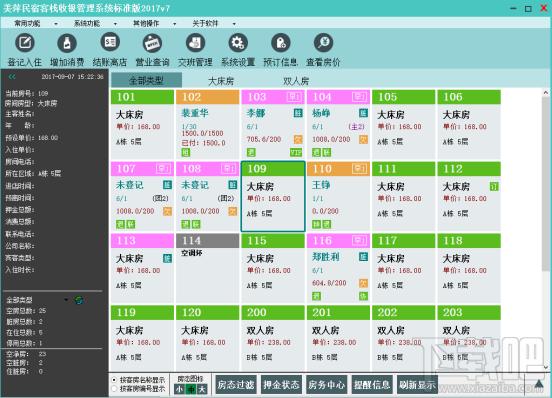The height and width of the screenshot is (398, 552).
Task: Click the 房态过滤 button
Action: (236, 385)
